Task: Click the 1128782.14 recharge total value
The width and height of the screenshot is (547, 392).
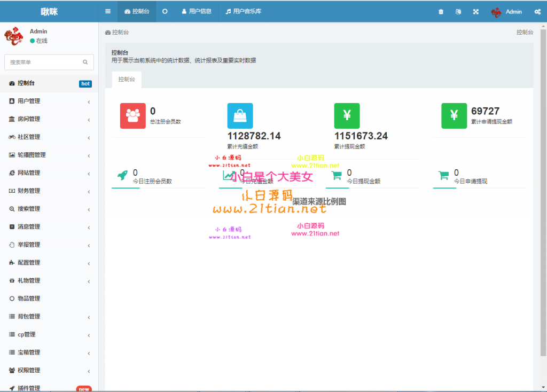Action: coord(254,136)
